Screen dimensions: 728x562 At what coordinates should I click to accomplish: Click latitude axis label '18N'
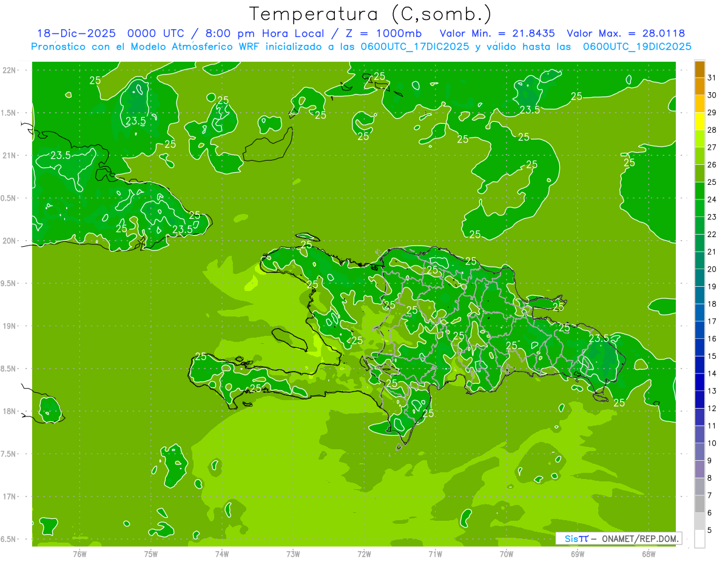[x=9, y=411]
